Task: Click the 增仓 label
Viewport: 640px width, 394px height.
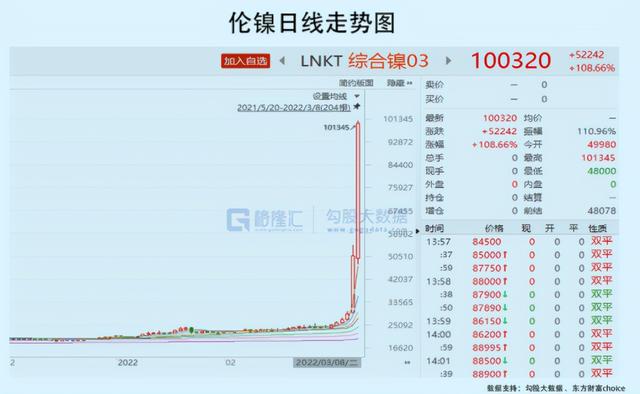Action: [434, 211]
